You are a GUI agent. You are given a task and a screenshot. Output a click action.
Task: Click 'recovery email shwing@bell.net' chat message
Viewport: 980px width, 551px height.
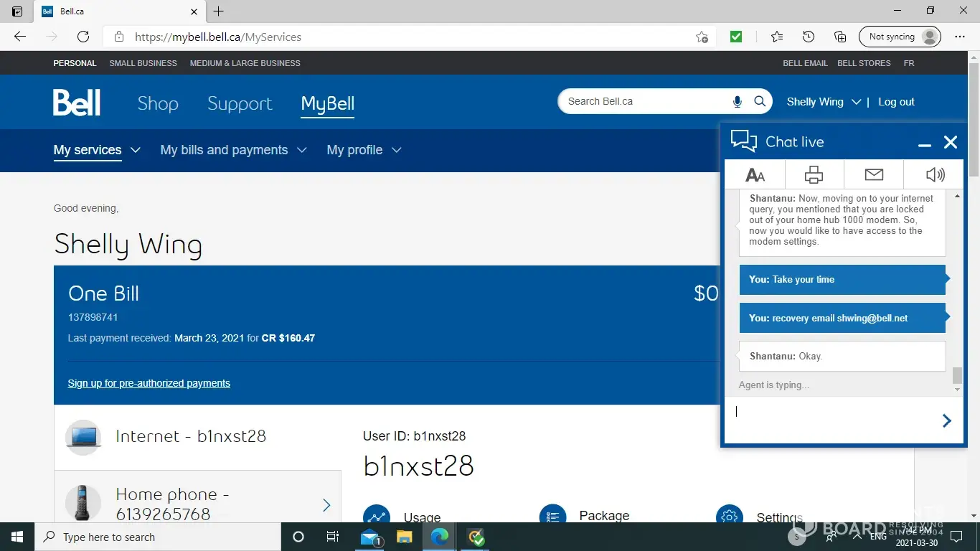(x=842, y=318)
